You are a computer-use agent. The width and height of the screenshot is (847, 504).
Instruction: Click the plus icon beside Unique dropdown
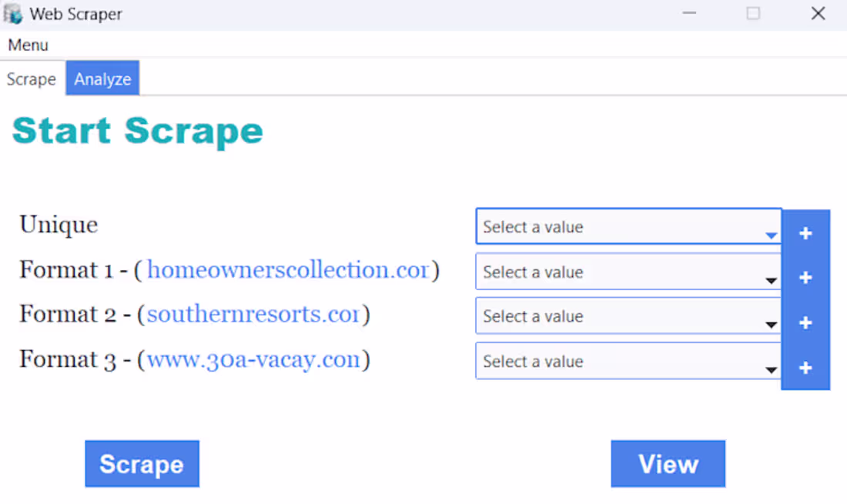click(x=805, y=233)
